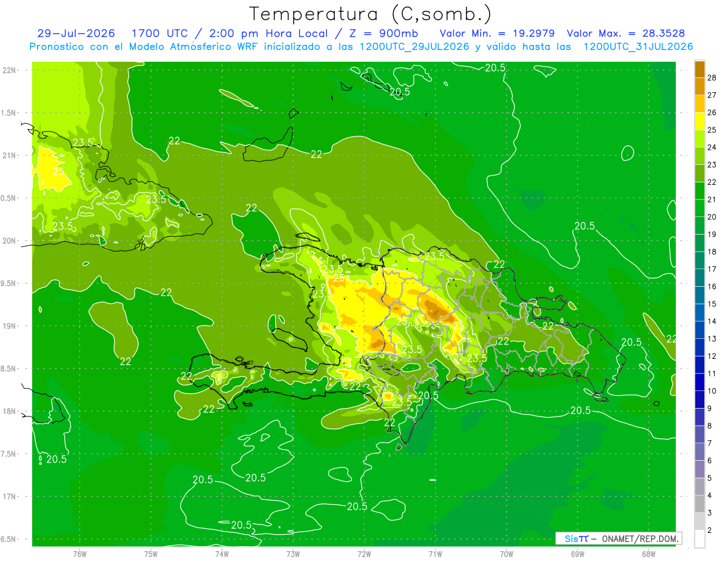This screenshot has height=562, width=728.
Task: Click the "22N" latitude axis label
Action: point(9,70)
